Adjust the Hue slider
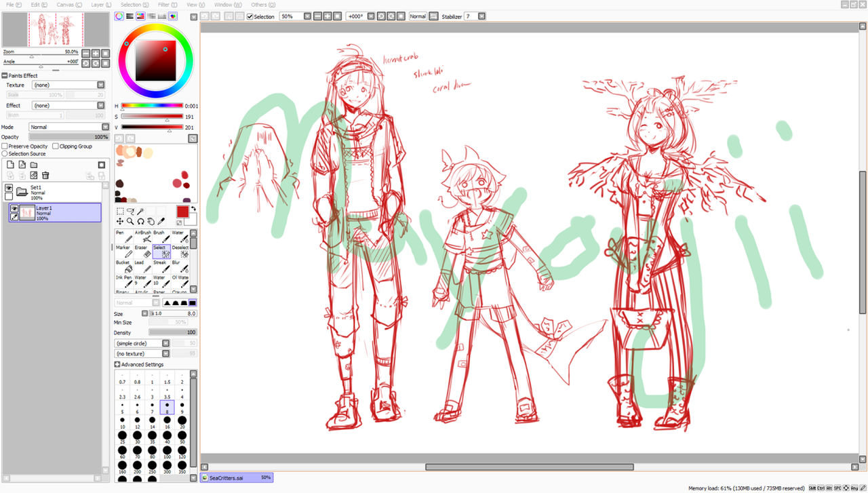Image resolution: width=868 pixels, height=493 pixels. click(x=152, y=106)
